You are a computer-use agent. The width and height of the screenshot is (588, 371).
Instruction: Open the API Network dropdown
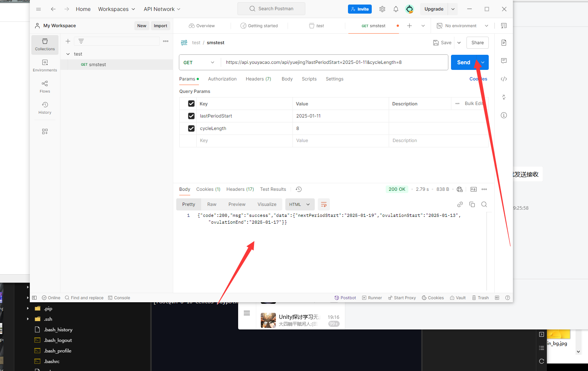[x=162, y=9]
